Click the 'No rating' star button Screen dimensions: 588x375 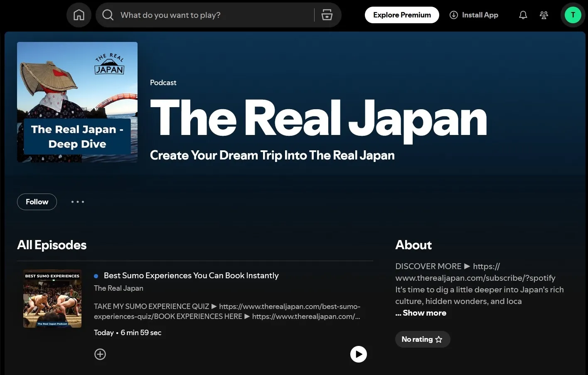coord(422,339)
